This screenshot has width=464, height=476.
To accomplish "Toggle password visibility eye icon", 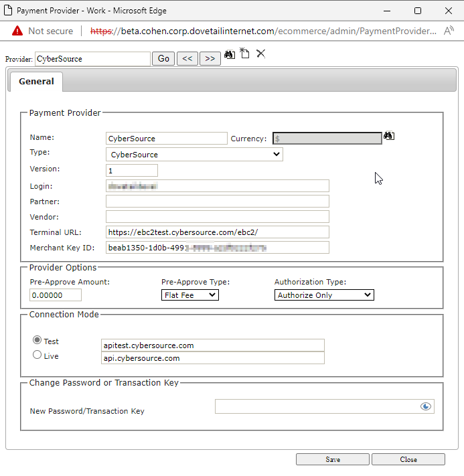I will click(x=425, y=406).
